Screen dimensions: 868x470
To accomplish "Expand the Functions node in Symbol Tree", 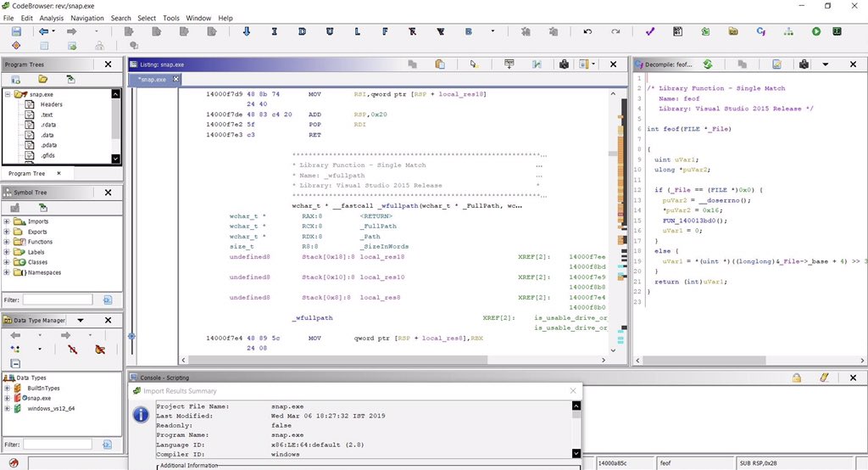I will [x=7, y=242].
